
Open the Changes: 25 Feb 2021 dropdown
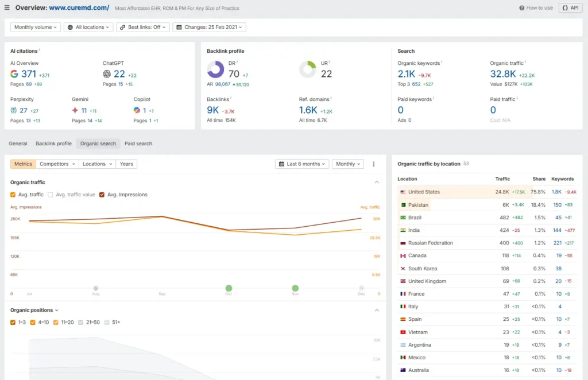pyautogui.click(x=211, y=27)
